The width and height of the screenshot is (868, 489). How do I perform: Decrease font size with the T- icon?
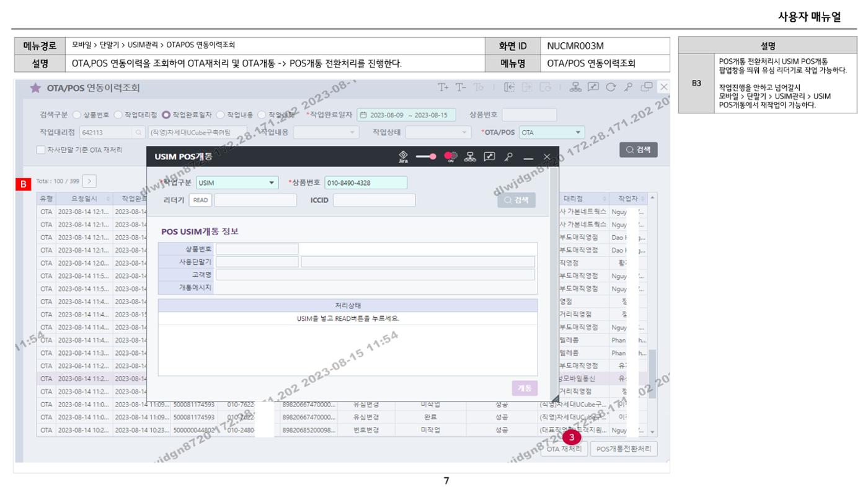pyautogui.click(x=461, y=87)
